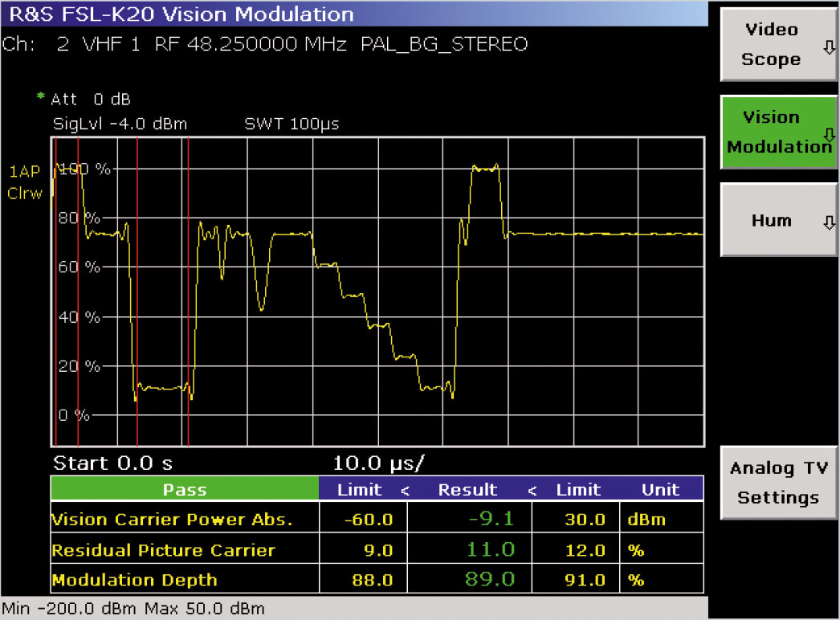840x620 pixels.
Task: Click the VHF 1 band label
Action: [x=112, y=44]
